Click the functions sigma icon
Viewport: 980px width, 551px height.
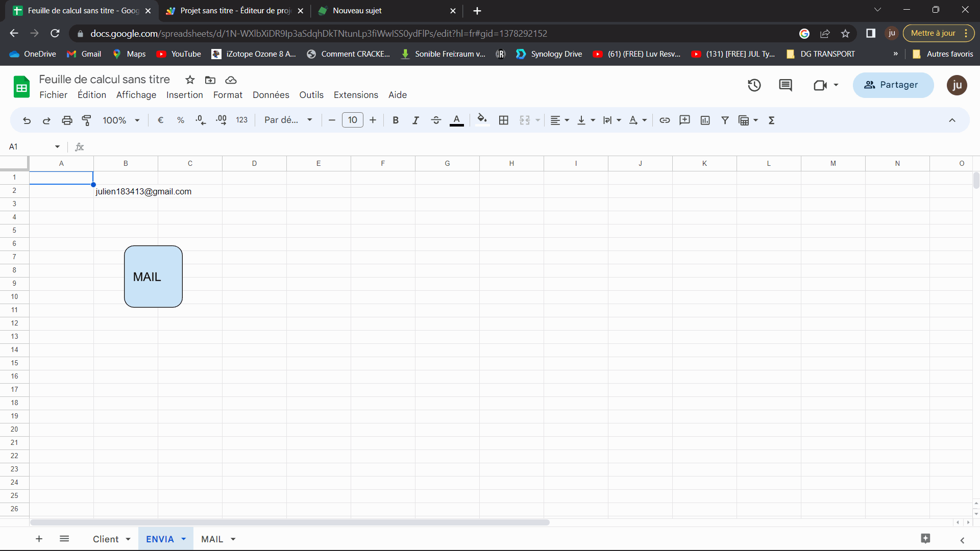click(x=771, y=120)
